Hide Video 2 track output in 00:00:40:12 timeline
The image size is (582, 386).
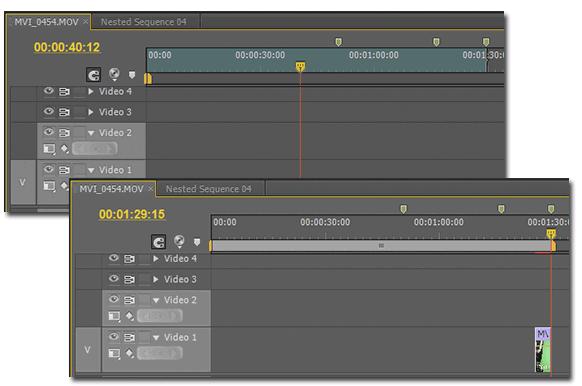49,132
